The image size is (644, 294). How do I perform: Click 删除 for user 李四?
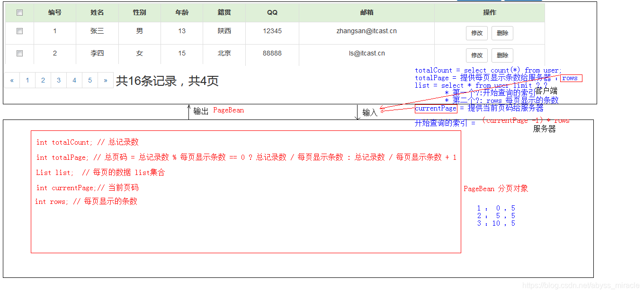(502, 55)
